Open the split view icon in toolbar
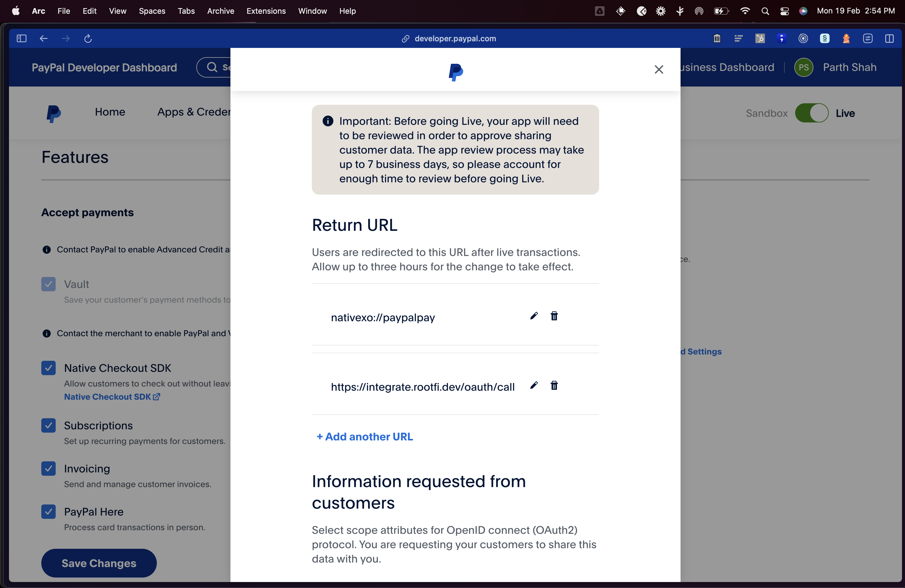The image size is (905, 588). pyautogui.click(x=889, y=38)
